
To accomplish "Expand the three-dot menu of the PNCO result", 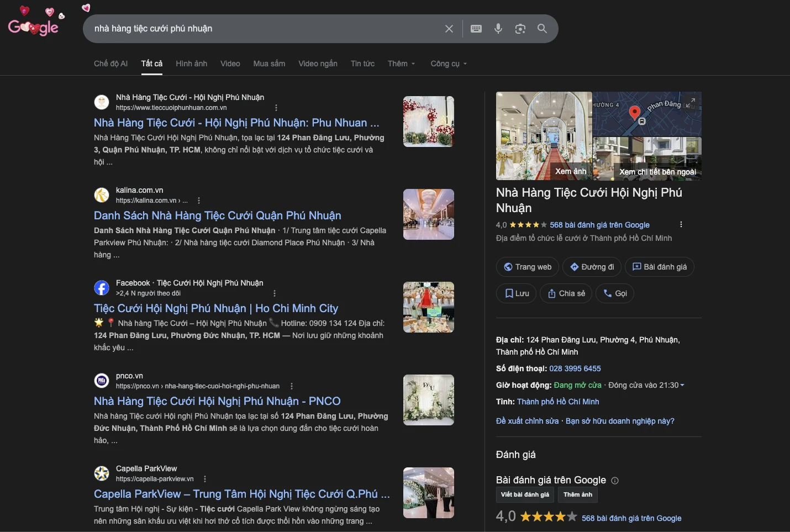I will [292, 386].
